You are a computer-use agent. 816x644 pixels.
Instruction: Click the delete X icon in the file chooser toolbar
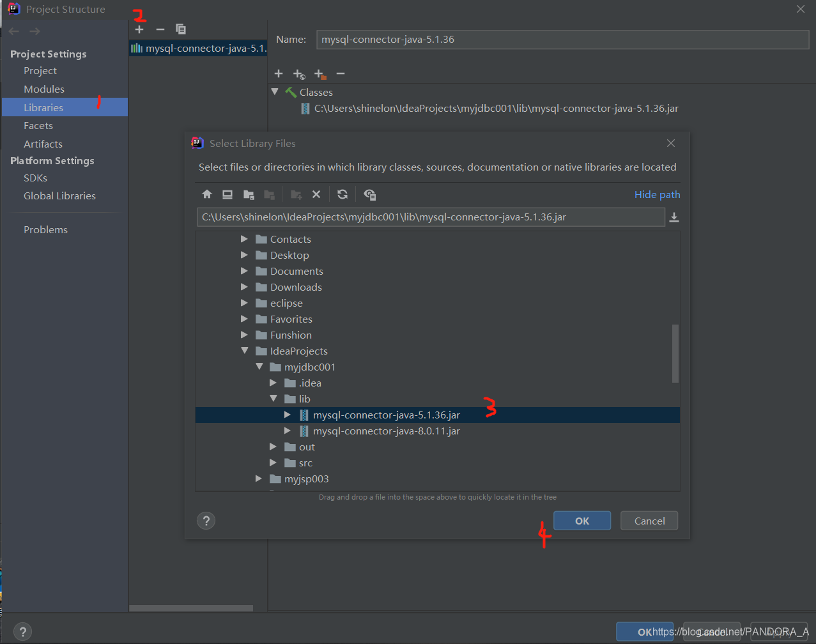[x=316, y=194]
